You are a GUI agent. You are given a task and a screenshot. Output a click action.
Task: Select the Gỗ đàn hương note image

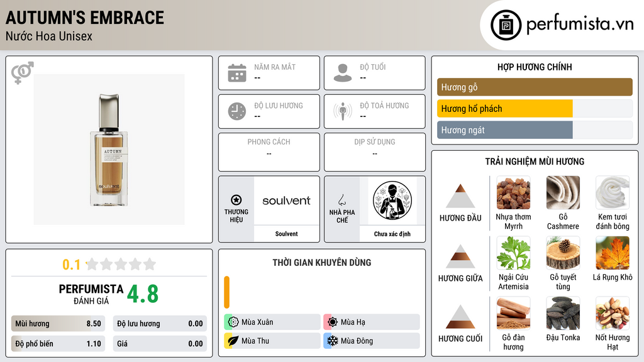(513, 314)
